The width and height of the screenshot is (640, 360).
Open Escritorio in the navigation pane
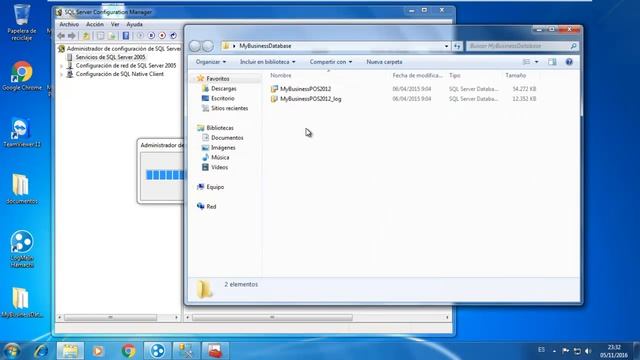click(x=222, y=98)
